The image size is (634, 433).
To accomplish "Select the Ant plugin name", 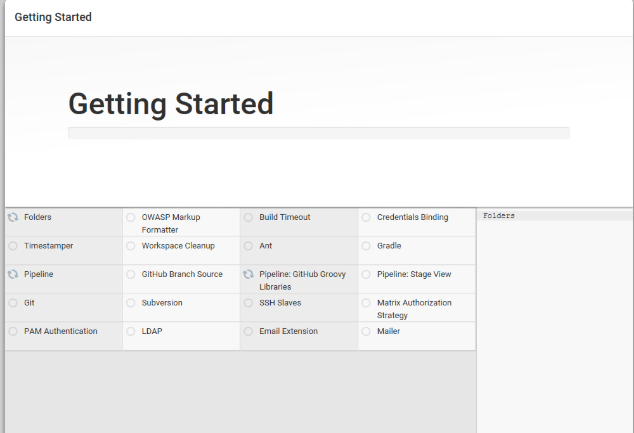I will [266, 246].
